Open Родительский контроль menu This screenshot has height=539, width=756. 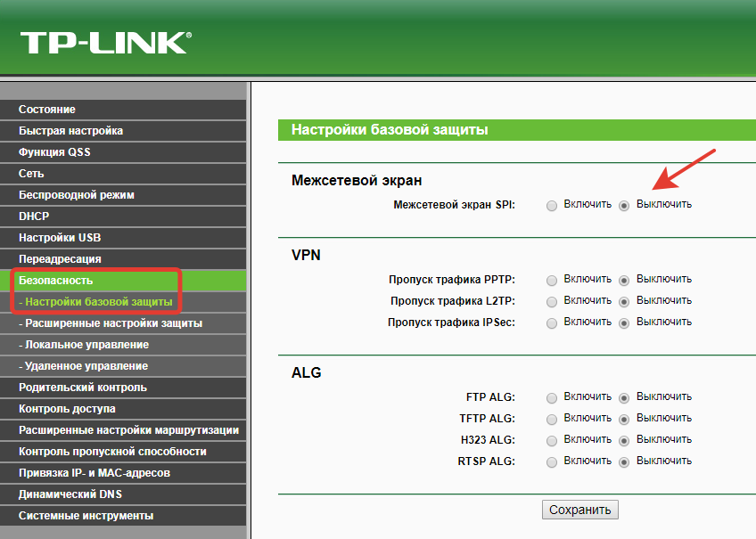[82, 388]
